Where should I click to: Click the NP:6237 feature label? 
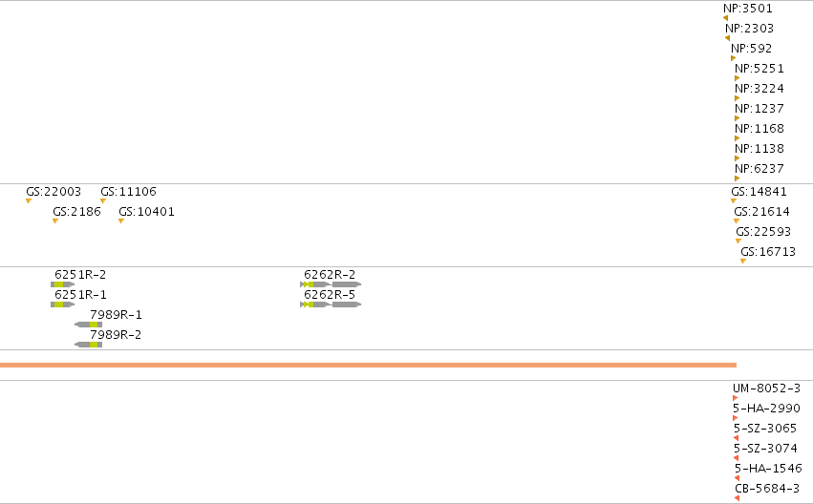tap(760, 168)
